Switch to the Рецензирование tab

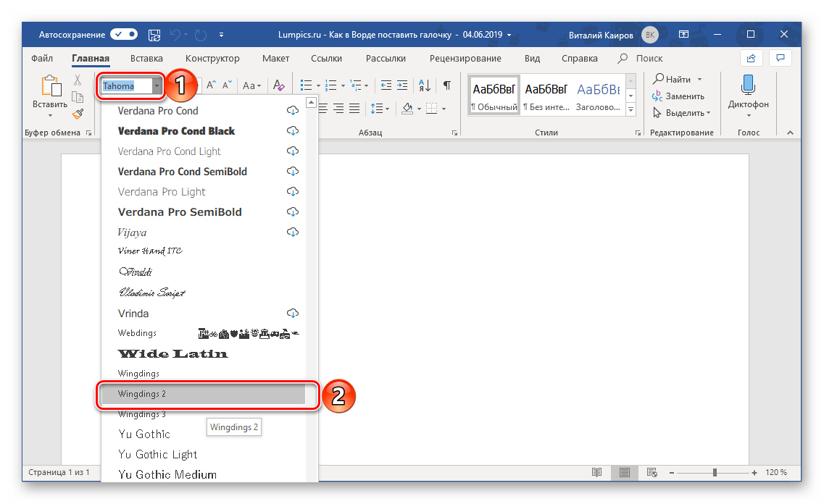[x=465, y=58]
